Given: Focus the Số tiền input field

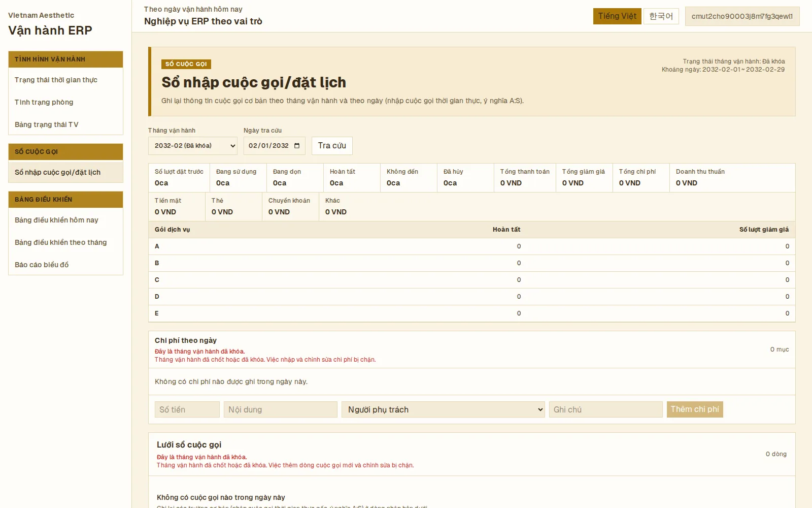Looking at the screenshot, I should tap(187, 409).
